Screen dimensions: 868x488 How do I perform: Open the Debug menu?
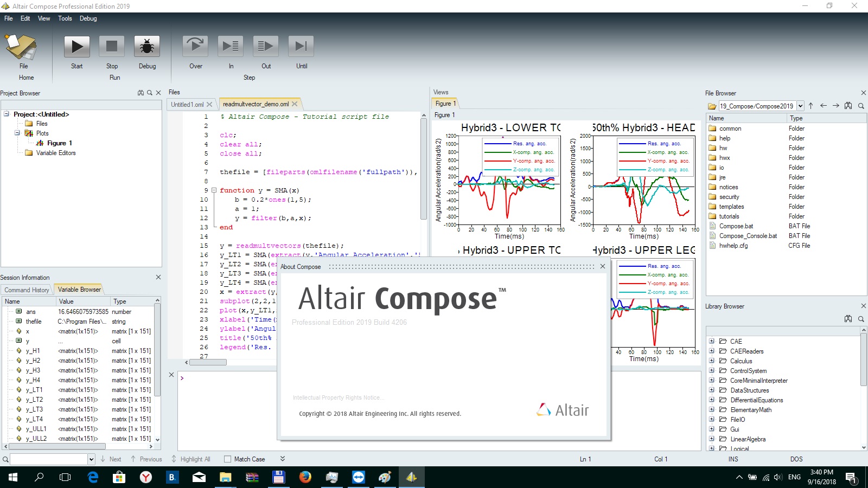88,18
